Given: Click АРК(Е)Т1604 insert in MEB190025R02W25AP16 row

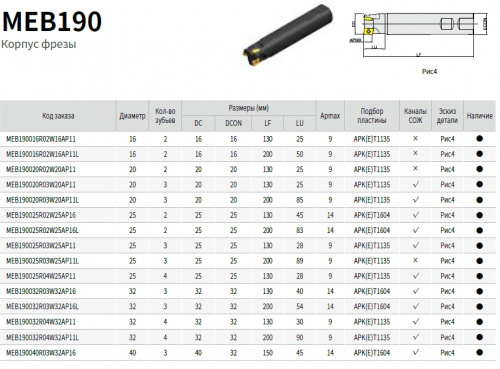Looking at the screenshot, I should [372, 215].
